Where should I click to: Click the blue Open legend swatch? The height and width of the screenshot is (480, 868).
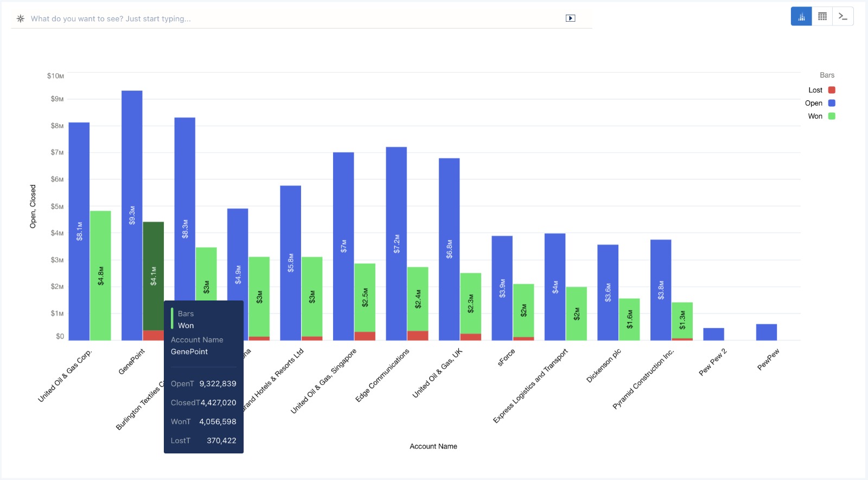pos(832,103)
